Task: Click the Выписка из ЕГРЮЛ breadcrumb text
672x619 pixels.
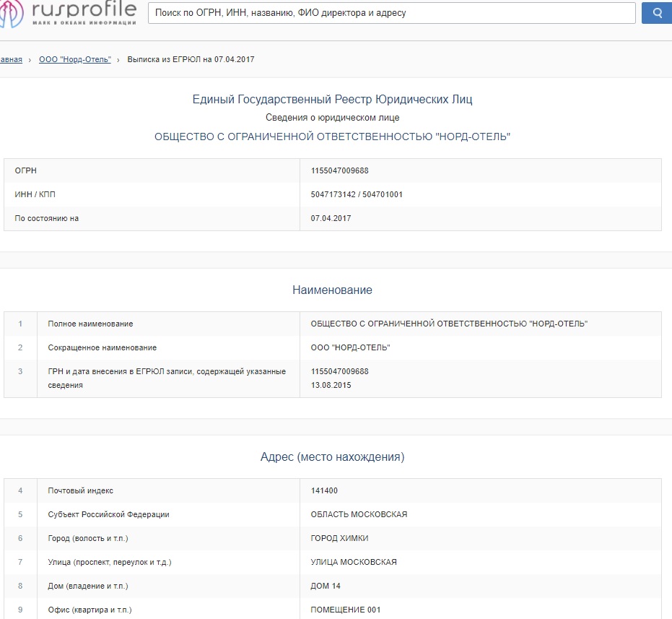Action: coord(191,59)
